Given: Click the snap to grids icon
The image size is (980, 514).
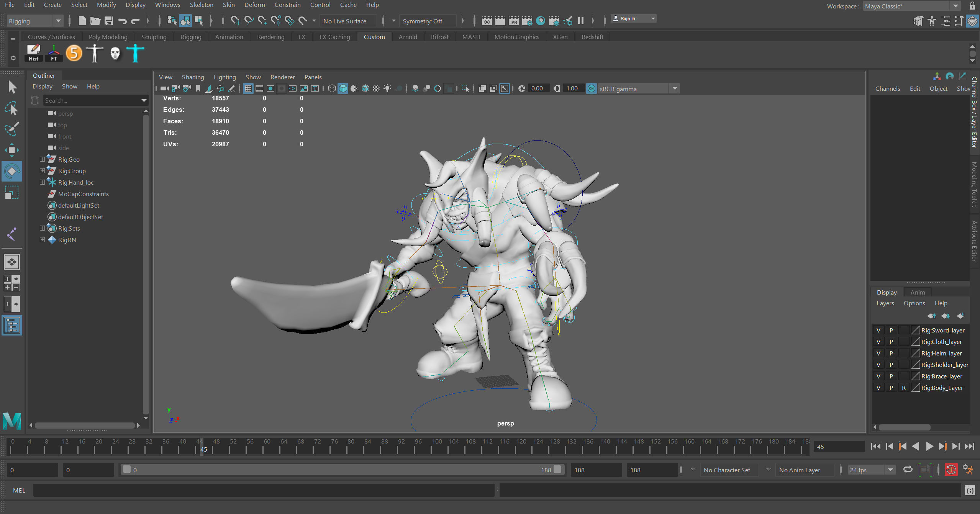Looking at the screenshot, I should (x=235, y=21).
